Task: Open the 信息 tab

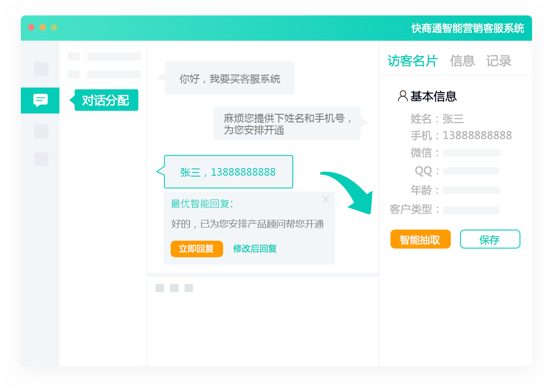Action: click(462, 61)
